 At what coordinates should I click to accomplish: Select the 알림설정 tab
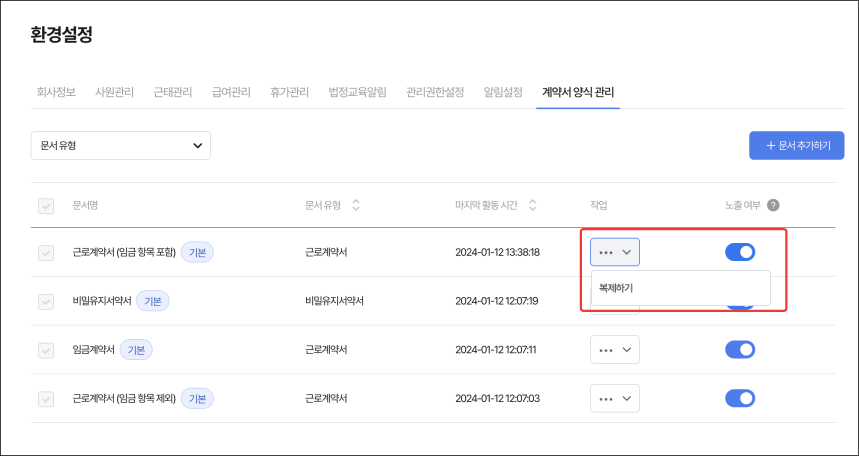click(x=503, y=92)
